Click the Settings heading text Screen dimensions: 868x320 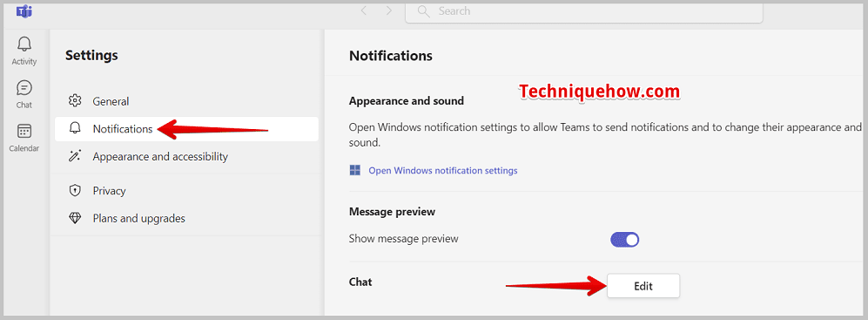pos(91,55)
